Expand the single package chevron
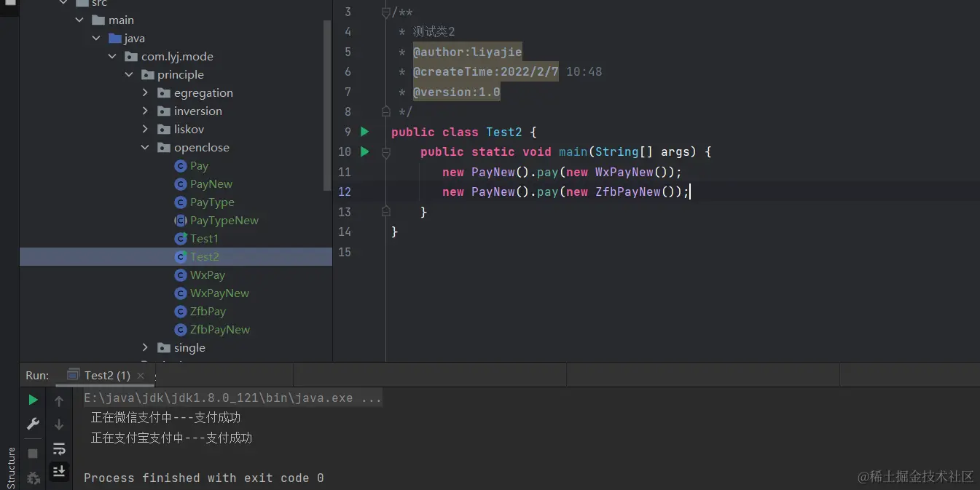 145,348
